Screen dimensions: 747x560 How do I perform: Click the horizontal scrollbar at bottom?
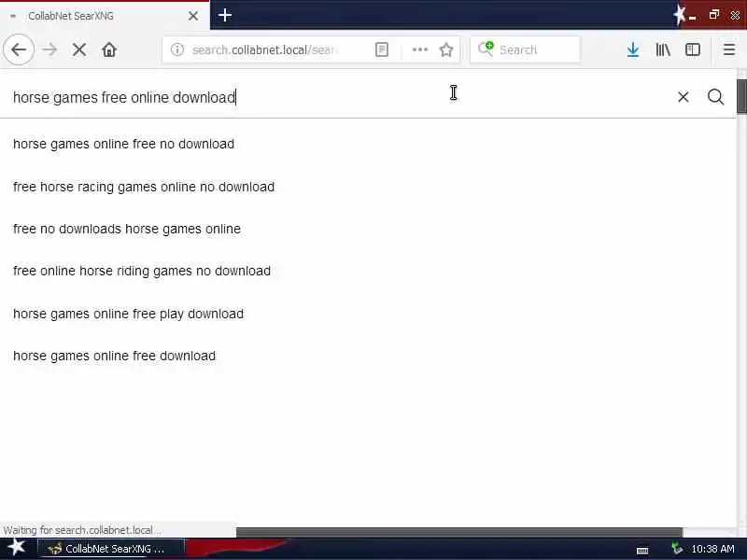click(459, 532)
